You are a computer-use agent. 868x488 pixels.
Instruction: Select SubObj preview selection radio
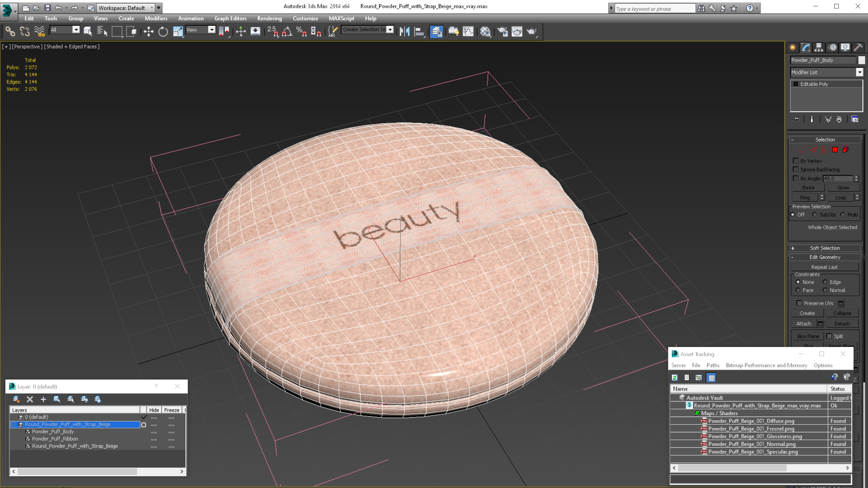(x=814, y=214)
